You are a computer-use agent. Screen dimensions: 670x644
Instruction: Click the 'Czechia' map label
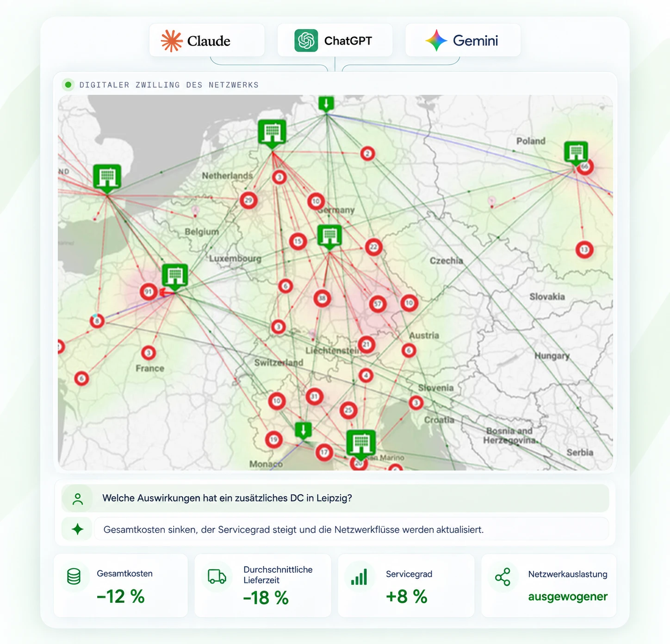tap(447, 260)
